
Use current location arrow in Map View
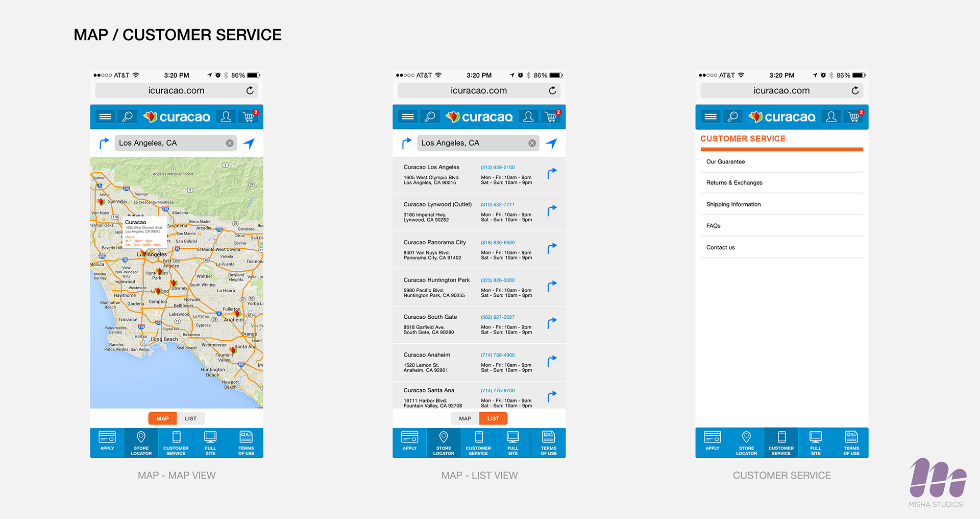[x=249, y=144]
